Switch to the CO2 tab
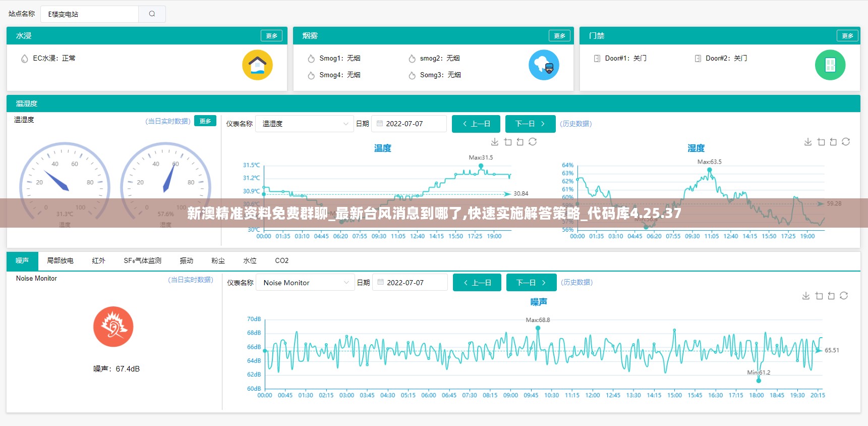This screenshot has width=868, height=426. [282, 260]
